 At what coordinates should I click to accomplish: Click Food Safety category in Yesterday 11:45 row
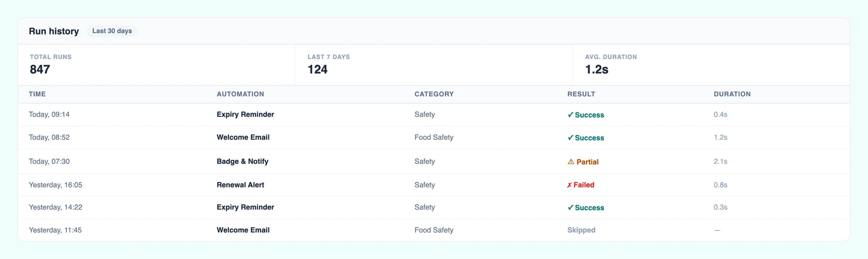[434, 230]
